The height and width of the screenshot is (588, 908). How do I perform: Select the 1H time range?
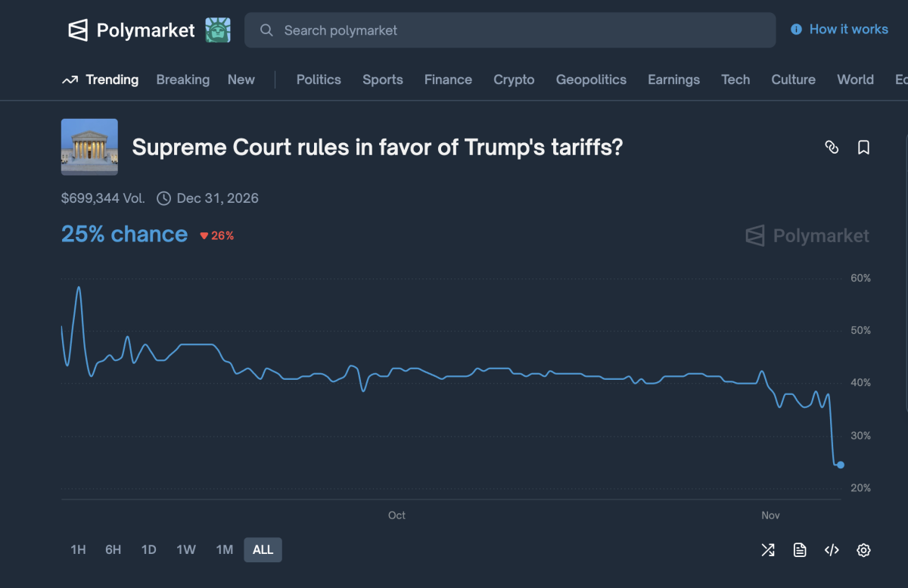tap(78, 550)
